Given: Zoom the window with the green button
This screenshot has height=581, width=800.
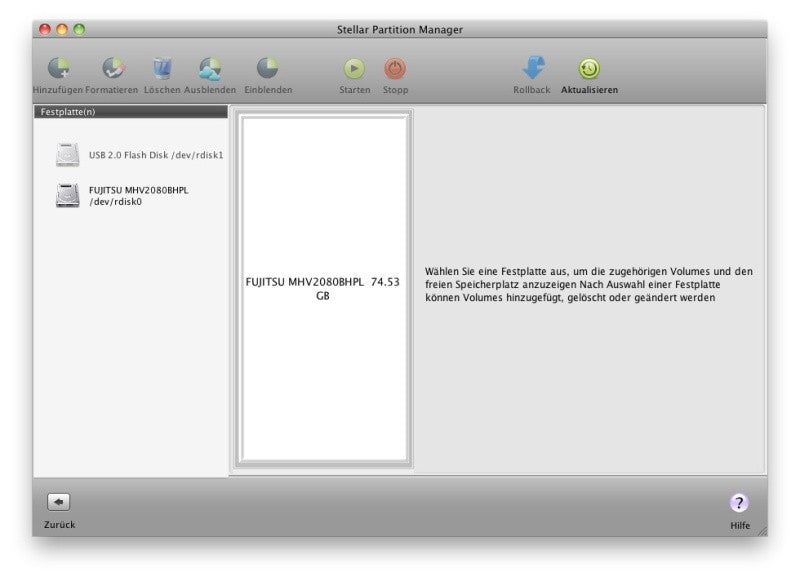Looking at the screenshot, I should pyautogui.click(x=79, y=30).
